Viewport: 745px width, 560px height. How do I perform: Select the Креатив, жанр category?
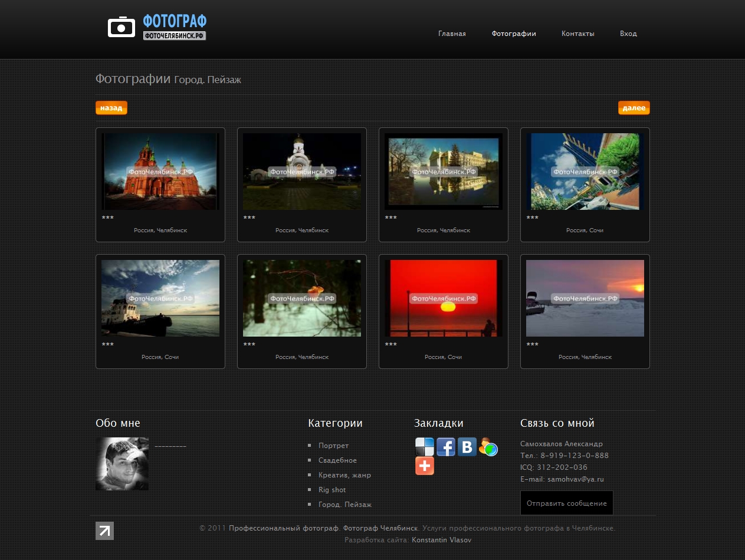point(344,475)
